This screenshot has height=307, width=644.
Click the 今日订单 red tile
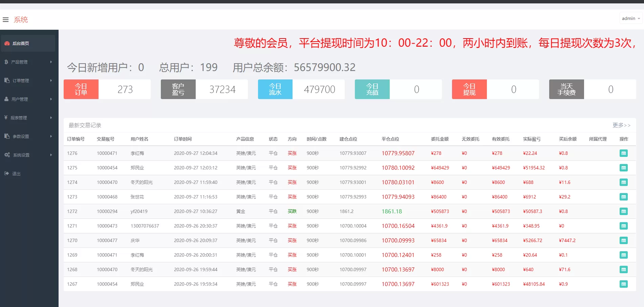81,89
